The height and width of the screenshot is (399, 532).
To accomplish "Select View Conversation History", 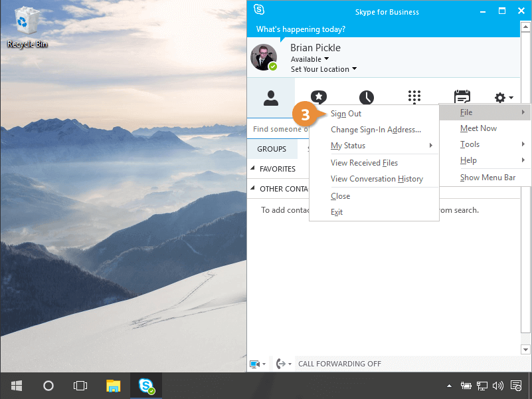I will [x=377, y=179].
